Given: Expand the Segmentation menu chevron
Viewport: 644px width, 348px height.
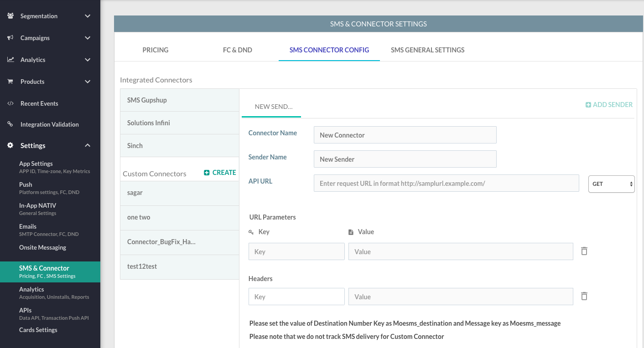Looking at the screenshot, I should [88, 16].
